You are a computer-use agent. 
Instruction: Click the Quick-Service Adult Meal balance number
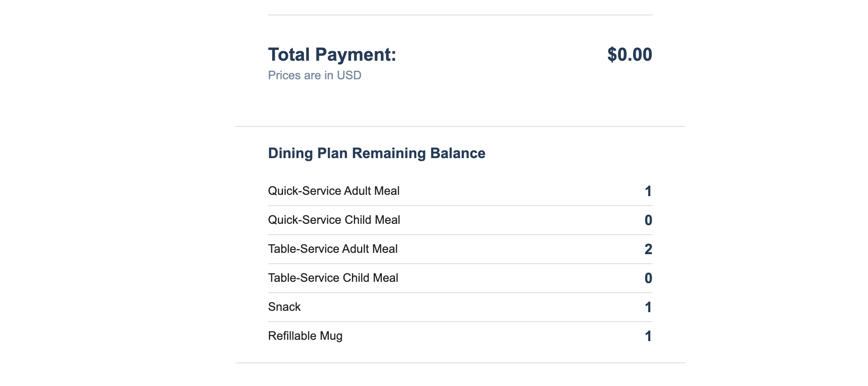tap(648, 191)
